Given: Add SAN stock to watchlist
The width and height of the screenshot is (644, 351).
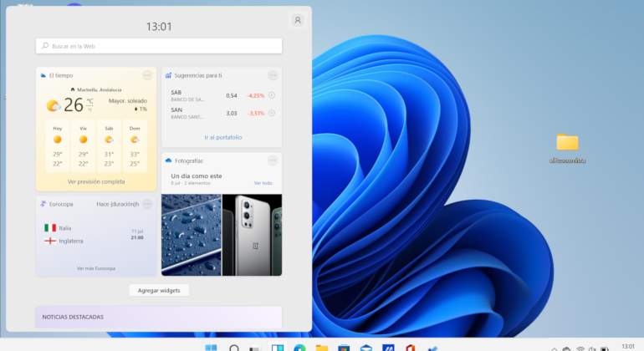Looking at the screenshot, I should click(272, 113).
